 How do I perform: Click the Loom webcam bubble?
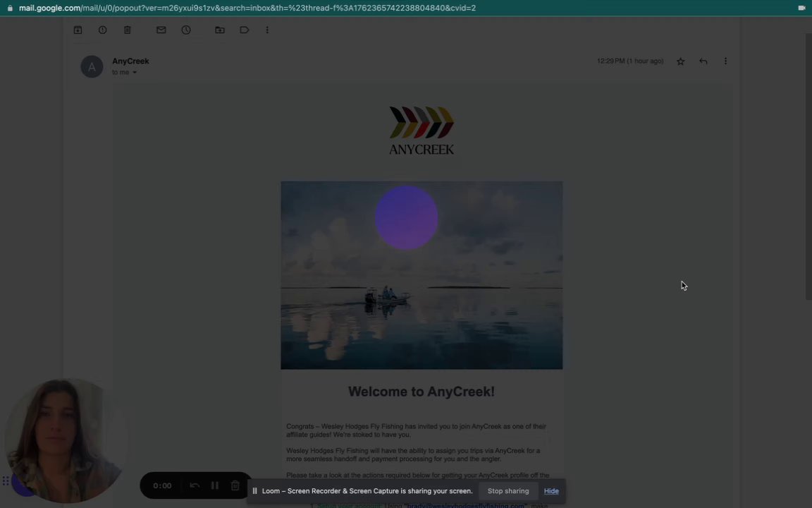[65, 440]
